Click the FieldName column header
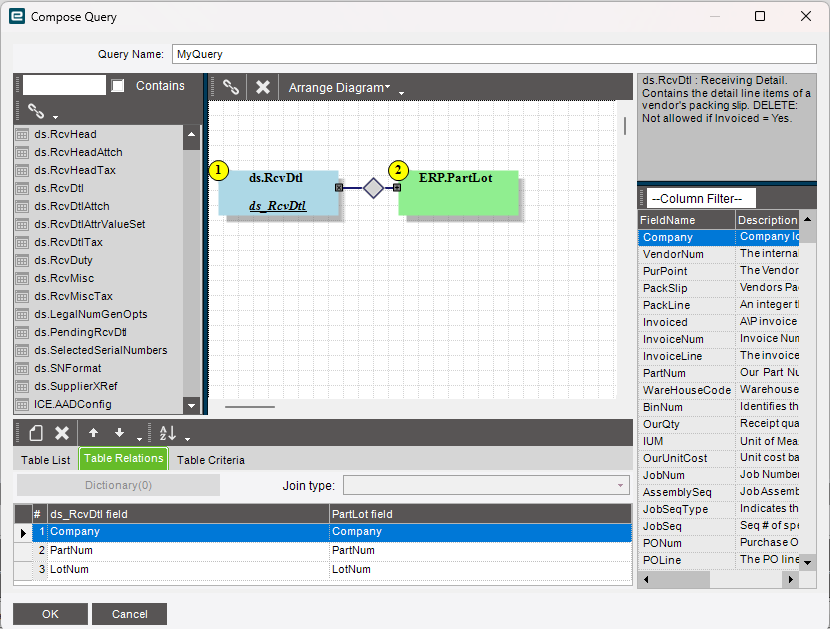 686,220
